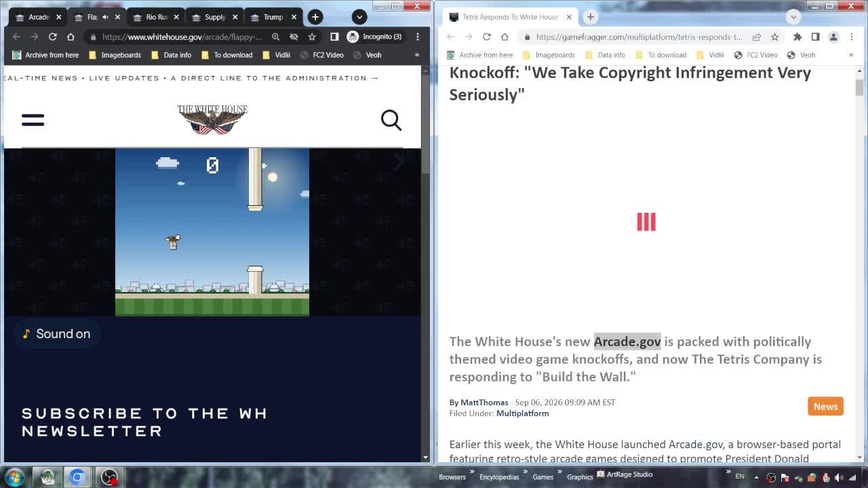Open profile avatar in gamefragger window
The height and width of the screenshot is (488, 868).
pyautogui.click(x=833, y=37)
